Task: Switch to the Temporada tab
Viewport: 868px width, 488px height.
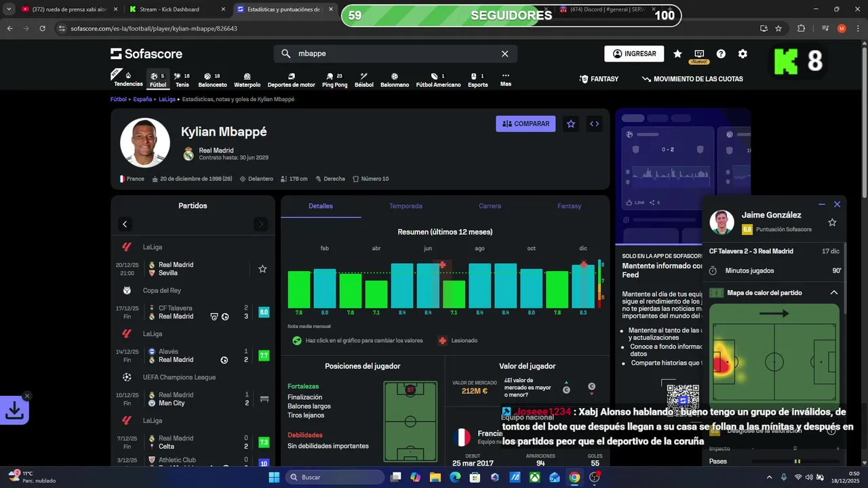Action: 406,206
